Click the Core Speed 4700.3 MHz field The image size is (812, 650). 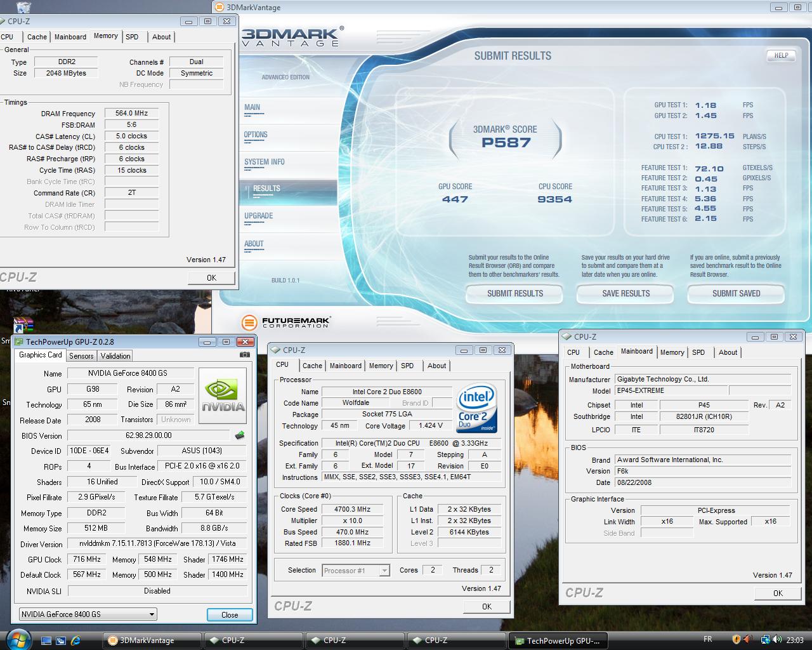click(353, 509)
